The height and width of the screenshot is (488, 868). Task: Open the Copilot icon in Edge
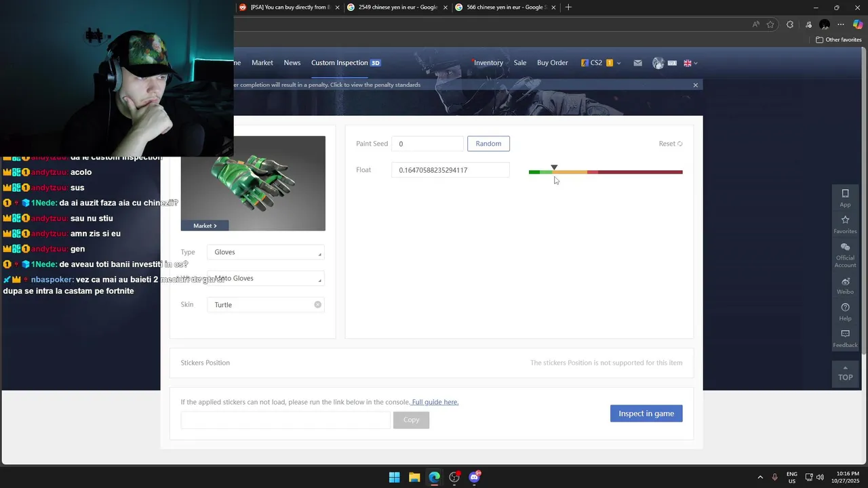point(858,24)
